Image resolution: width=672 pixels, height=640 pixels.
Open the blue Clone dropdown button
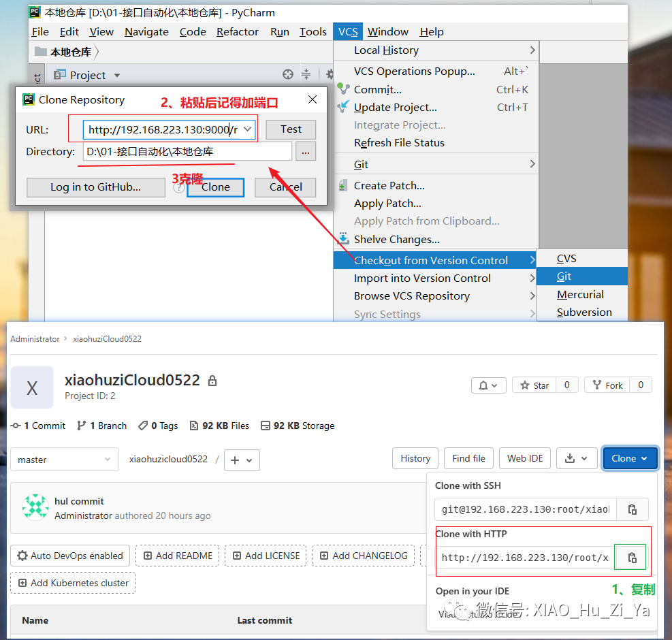tap(630, 458)
